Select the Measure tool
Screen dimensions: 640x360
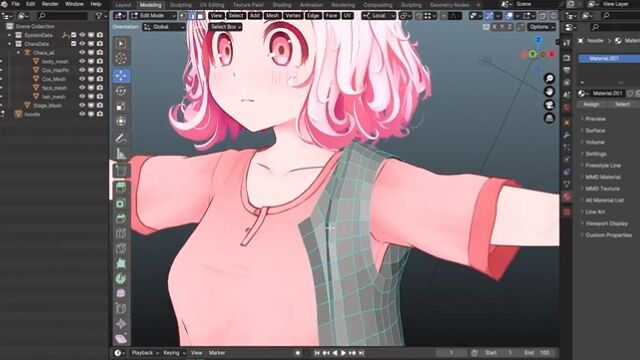[121, 154]
